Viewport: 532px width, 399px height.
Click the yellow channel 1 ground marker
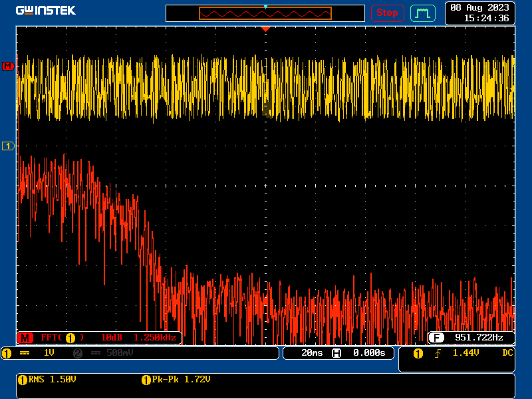click(8, 146)
